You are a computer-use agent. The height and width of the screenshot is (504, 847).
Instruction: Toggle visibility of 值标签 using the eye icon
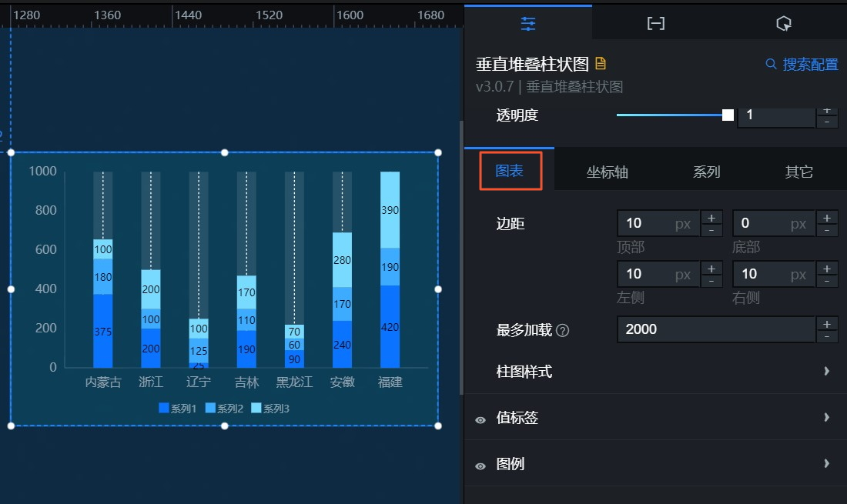480,418
